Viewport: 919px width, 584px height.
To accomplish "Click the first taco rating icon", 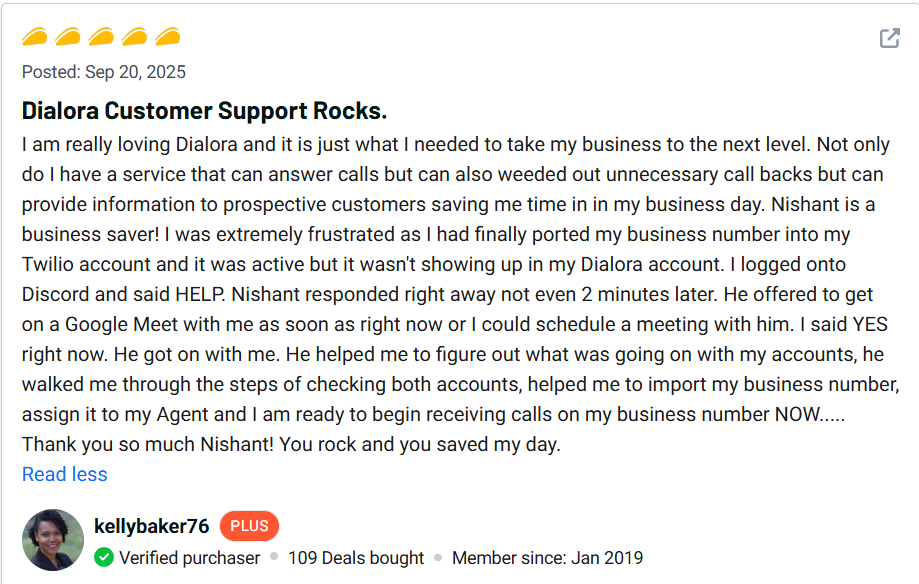I will point(35,38).
